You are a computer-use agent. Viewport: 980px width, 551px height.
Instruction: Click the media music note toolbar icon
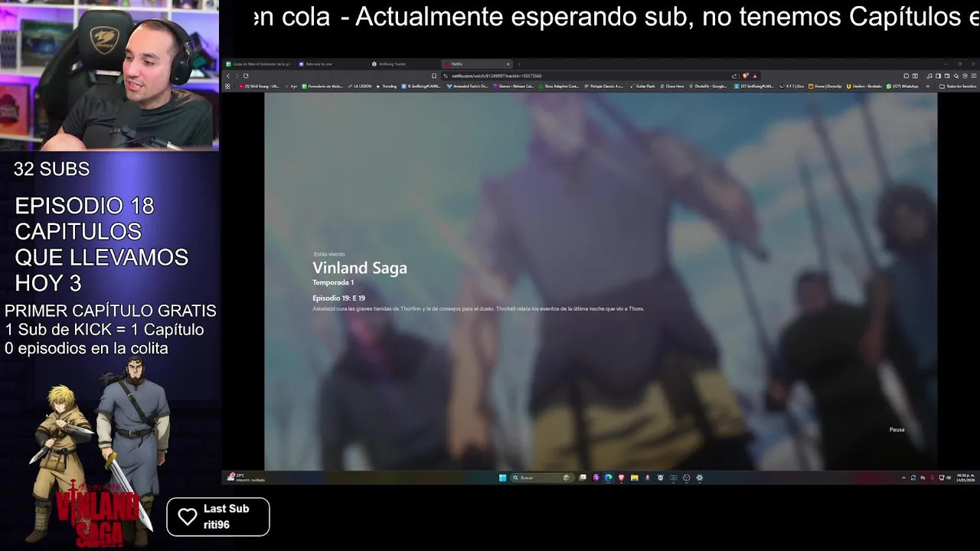pos(929,76)
